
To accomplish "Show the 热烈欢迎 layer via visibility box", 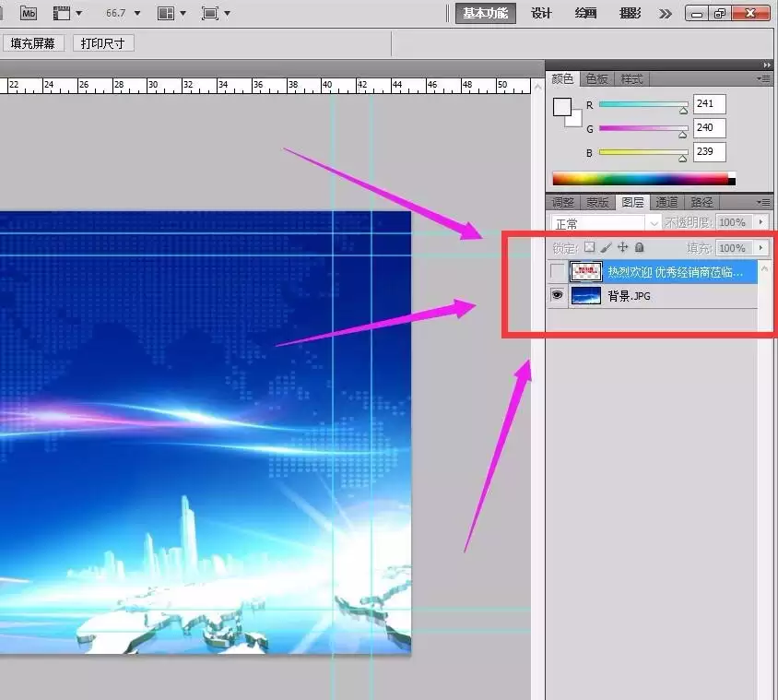I will pos(557,271).
